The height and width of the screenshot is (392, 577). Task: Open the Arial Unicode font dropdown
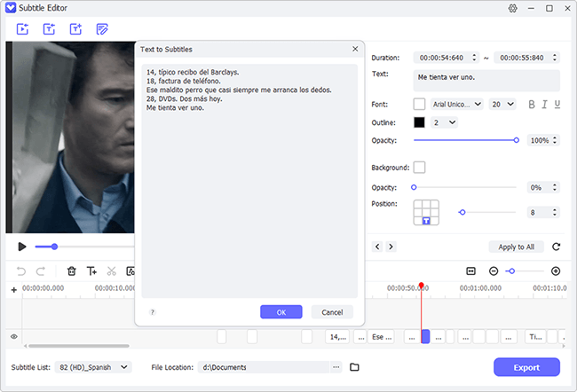456,105
